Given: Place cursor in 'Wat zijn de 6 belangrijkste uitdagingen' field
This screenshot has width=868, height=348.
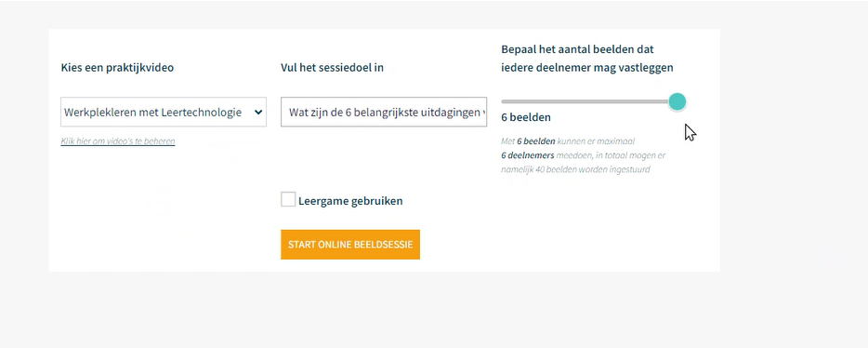Looking at the screenshot, I should [384, 112].
